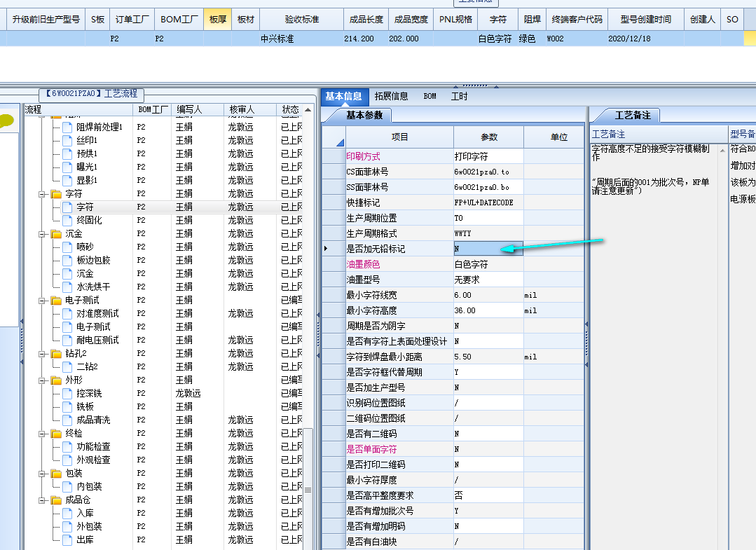Click the folder icon of 外形 group
The image size is (756, 550).
click(x=57, y=380)
